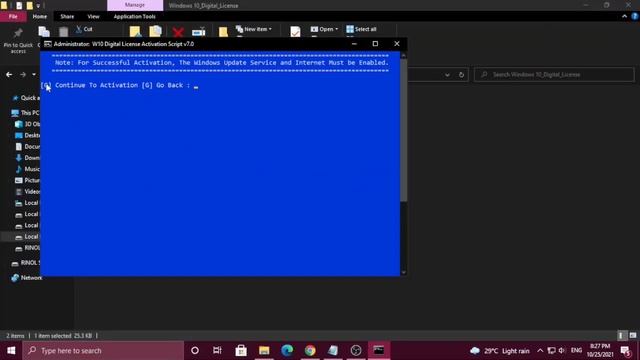Viewport: 640px width, 360px height.
Task: Open Downloads in navigation pane
Action: tap(27, 158)
